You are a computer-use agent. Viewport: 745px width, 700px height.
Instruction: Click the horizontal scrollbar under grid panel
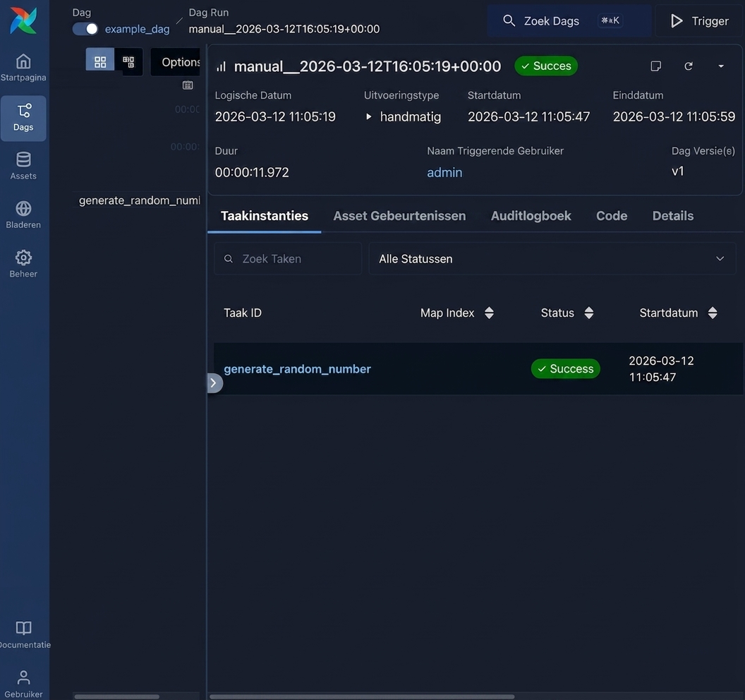click(116, 696)
